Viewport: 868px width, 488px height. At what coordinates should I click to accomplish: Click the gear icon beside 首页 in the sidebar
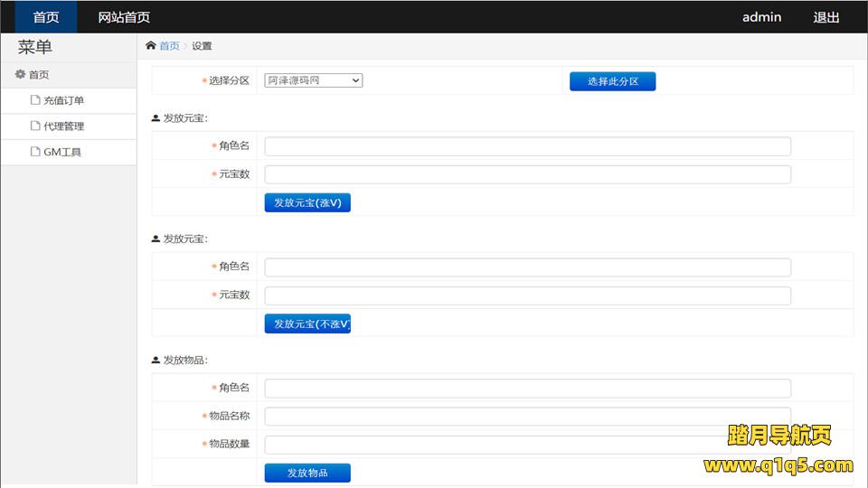point(20,75)
